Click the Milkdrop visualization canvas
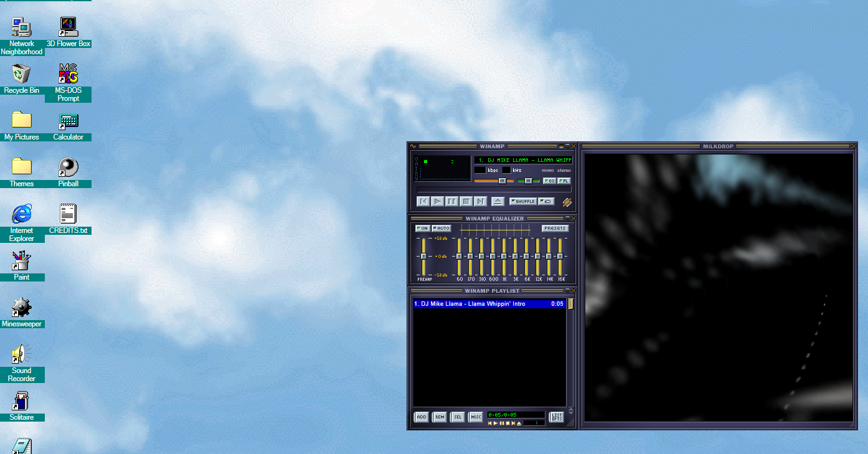Image resolution: width=868 pixels, height=454 pixels. pos(719,287)
